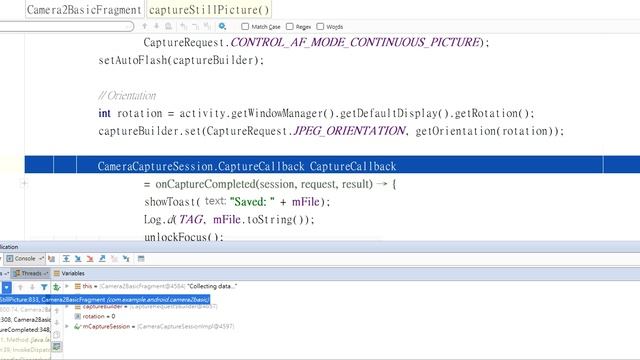This screenshot has width=640, height=360.
Task: Select the 'ureCompleted:348' stack frame
Action: click(x=25, y=329)
